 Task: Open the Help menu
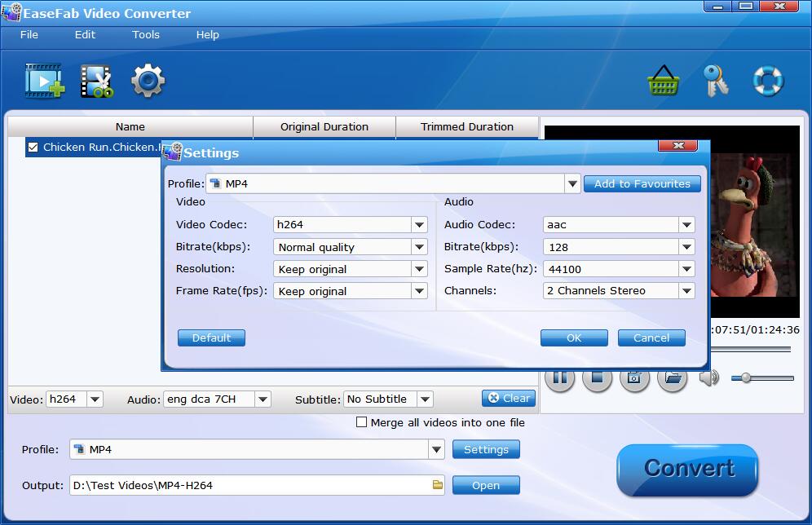tap(207, 35)
